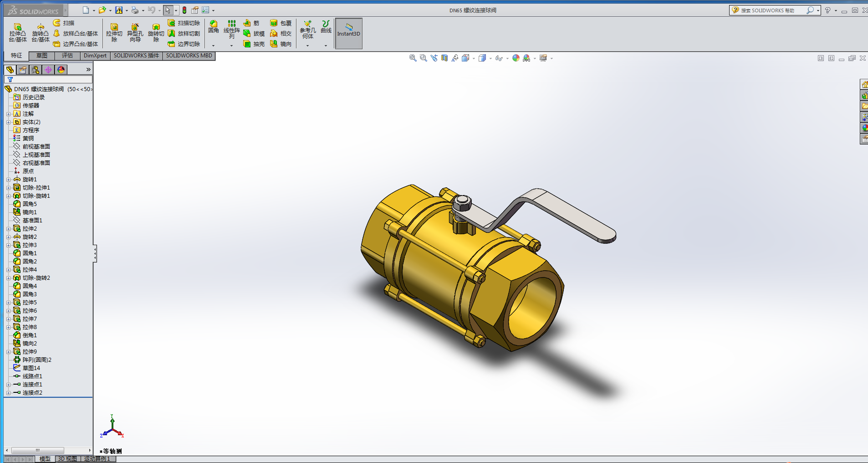Screen dimensions: 868x463
Task: Switch to the 草图 sketch tab
Action: [42, 56]
